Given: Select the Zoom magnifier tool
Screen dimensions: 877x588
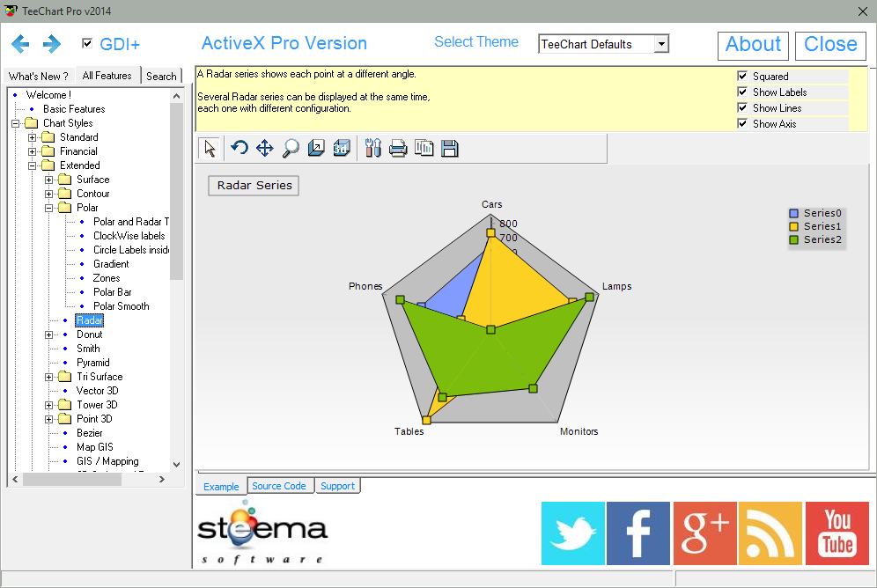Looking at the screenshot, I should (x=291, y=148).
